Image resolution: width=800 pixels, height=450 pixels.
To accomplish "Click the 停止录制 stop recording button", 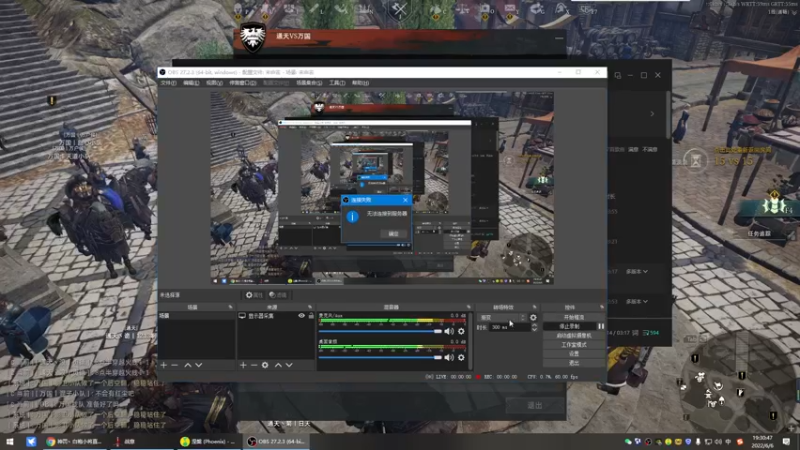I will tap(569, 327).
